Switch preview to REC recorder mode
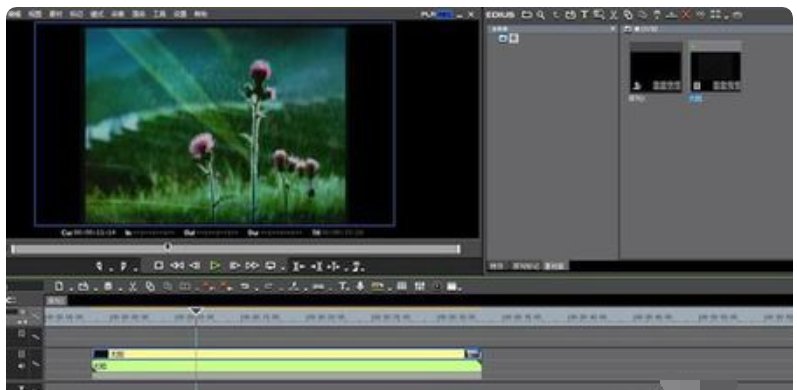 point(444,15)
